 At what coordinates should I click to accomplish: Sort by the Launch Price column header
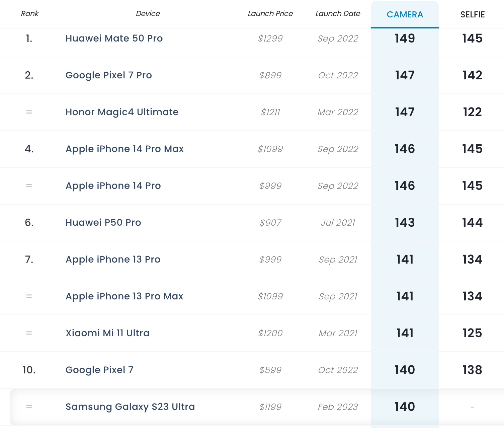point(270,14)
